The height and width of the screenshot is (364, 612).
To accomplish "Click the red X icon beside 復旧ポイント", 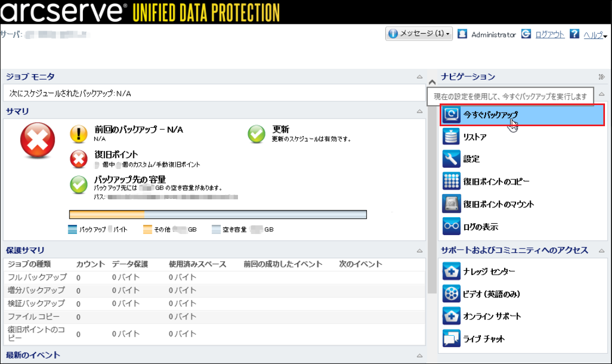I will click(79, 159).
